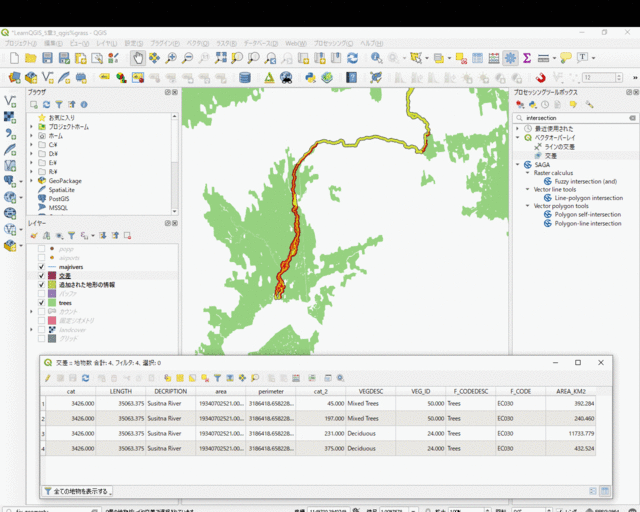Open layer styling panel brush icon
The image size is (640, 512).
34,236
